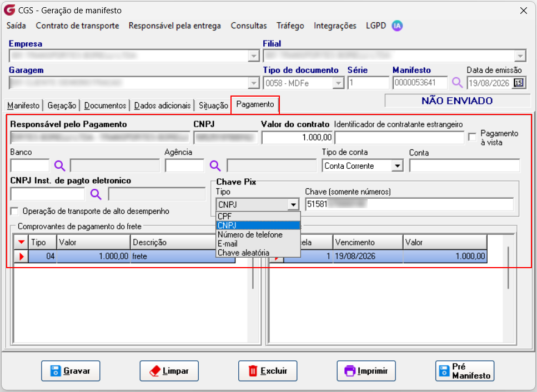
Task: Click the Imprimir button
Action: 366,371
